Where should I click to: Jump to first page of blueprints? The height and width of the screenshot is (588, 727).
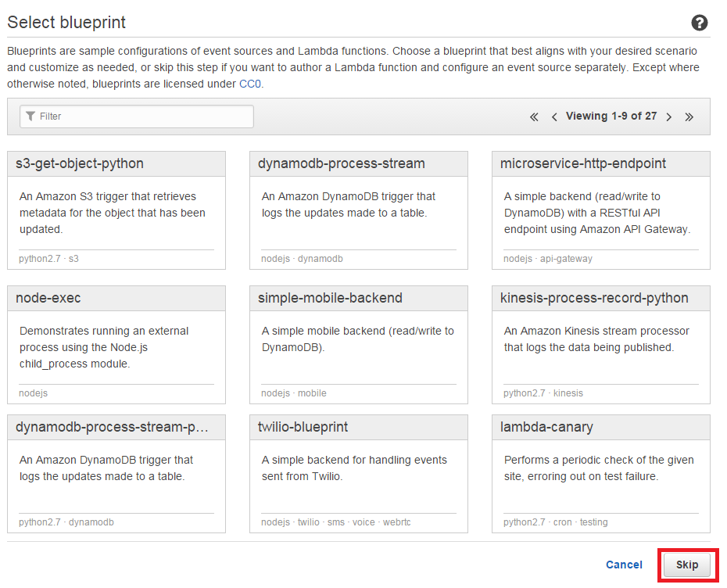534,117
